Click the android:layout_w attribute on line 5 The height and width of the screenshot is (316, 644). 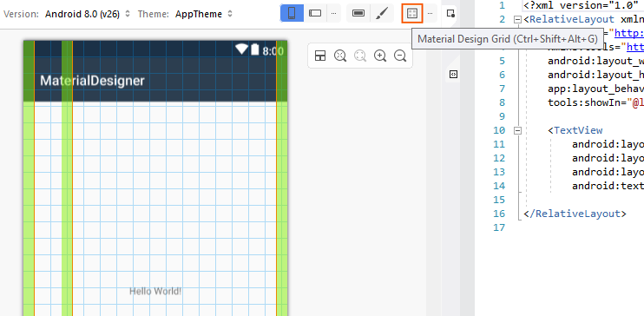595,61
